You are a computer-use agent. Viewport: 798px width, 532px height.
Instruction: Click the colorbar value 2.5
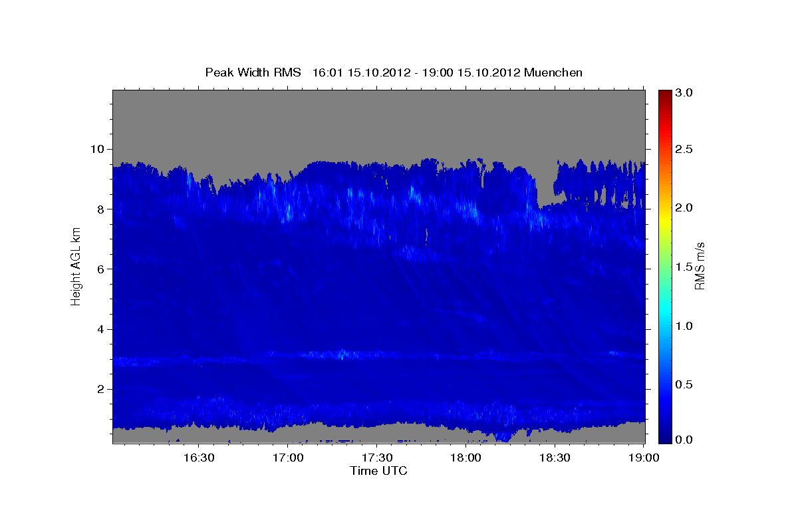tap(685, 150)
